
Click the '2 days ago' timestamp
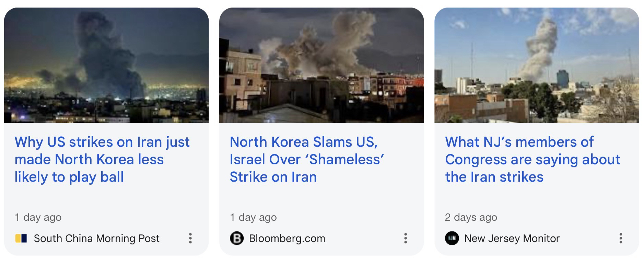tap(471, 217)
